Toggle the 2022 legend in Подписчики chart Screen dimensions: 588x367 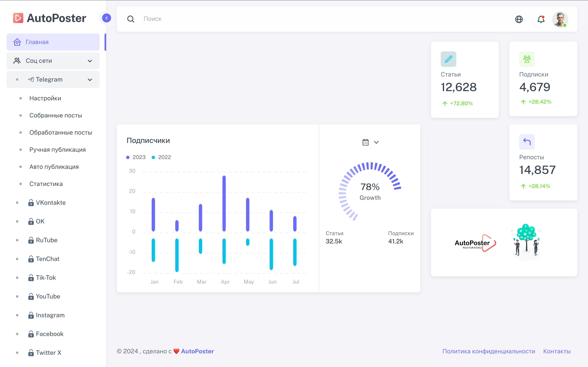(161, 157)
